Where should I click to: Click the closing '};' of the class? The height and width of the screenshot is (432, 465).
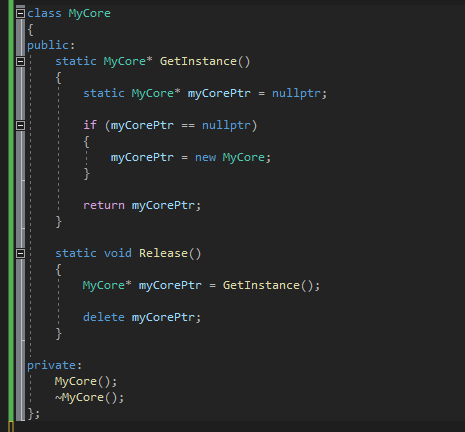(x=34, y=413)
